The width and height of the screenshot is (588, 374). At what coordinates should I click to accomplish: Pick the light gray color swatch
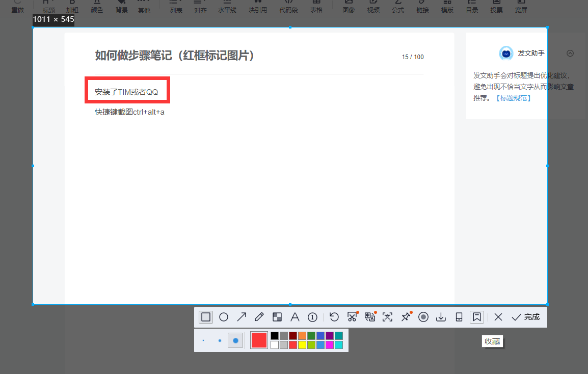point(284,345)
